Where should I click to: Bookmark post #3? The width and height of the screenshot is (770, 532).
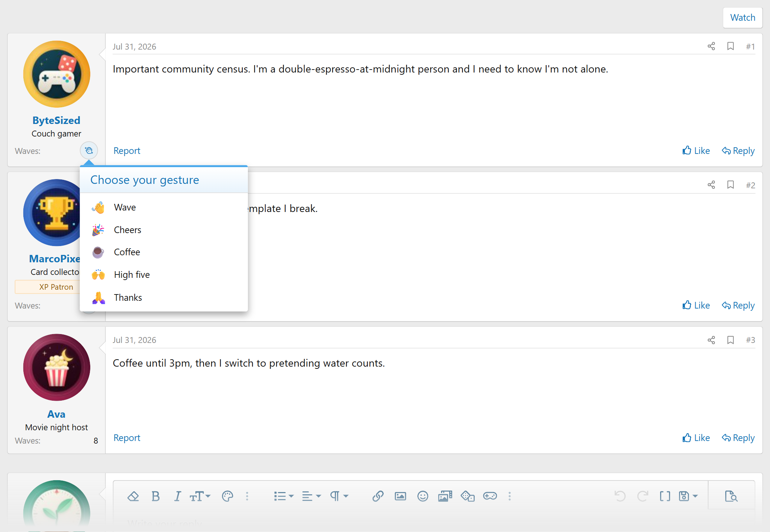[730, 340]
